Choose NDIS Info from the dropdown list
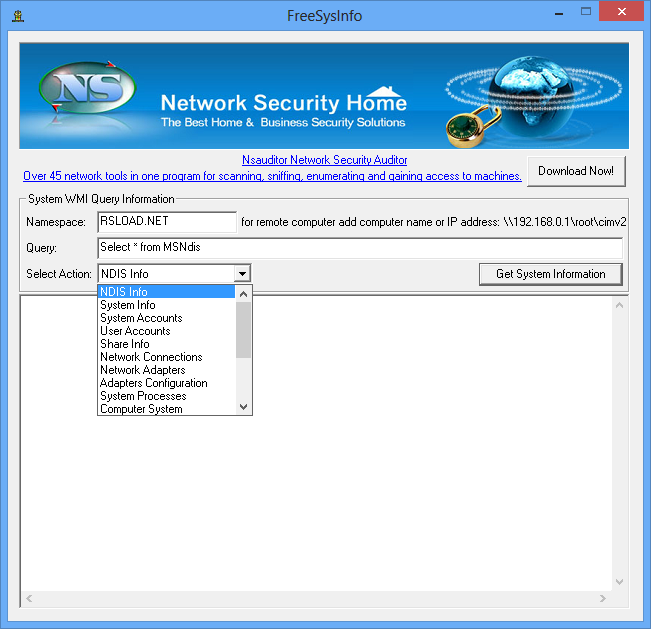This screenshot has height=629, width=651. 167,291
